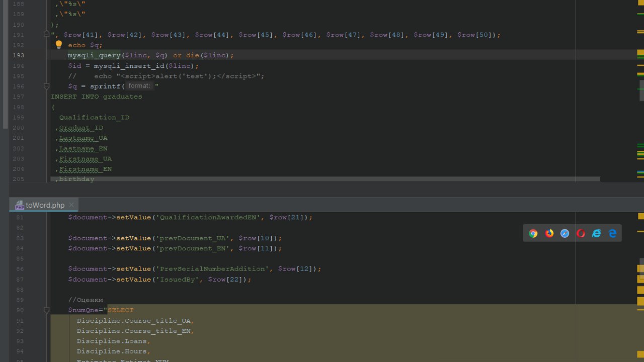The image size is (644, 362).
Task: Open preview in Chrome browser icon
Action: [x=533, y=233]
